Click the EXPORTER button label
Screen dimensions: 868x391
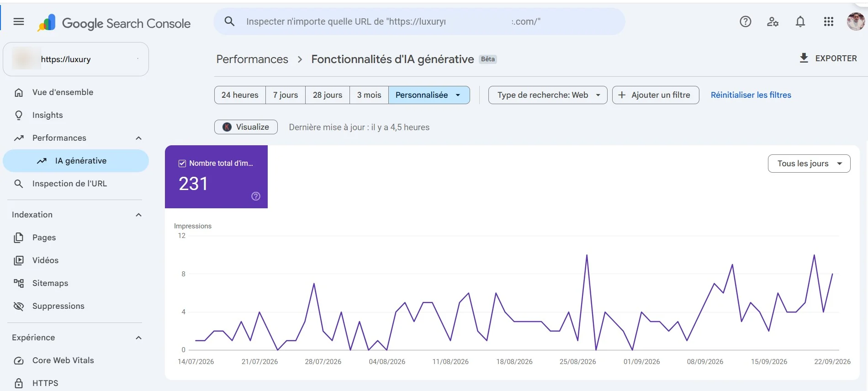(x=836, y=58)
